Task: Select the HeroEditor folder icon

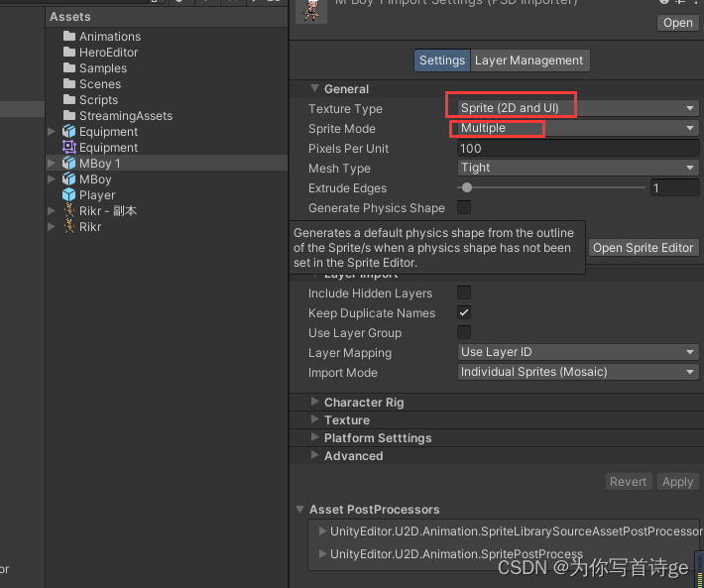Action: click(69, 53)
